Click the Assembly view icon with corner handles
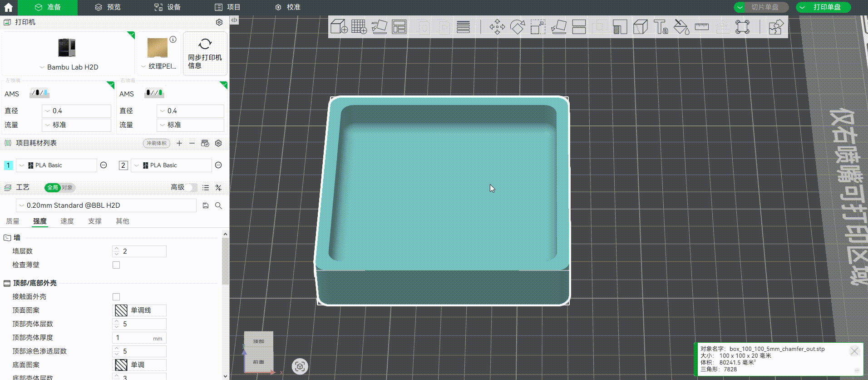This screenshot has width=868, height=380. 743,27
